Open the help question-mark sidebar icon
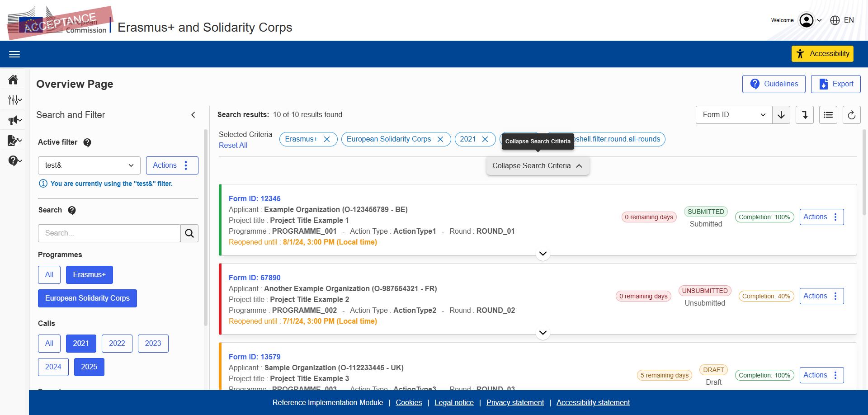 coord(14,160)
